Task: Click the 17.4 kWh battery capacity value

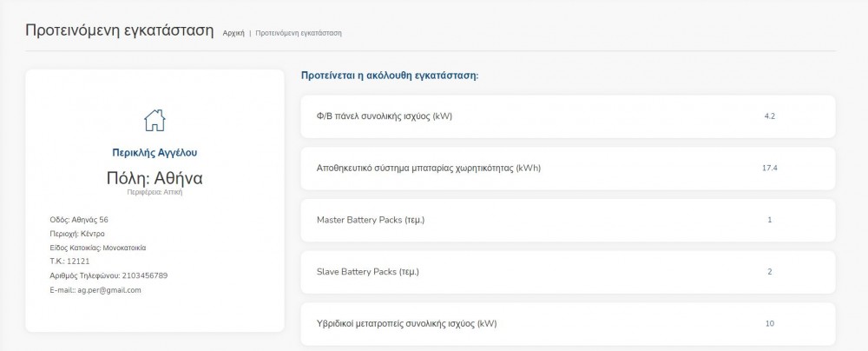Action: click(769, 168)
